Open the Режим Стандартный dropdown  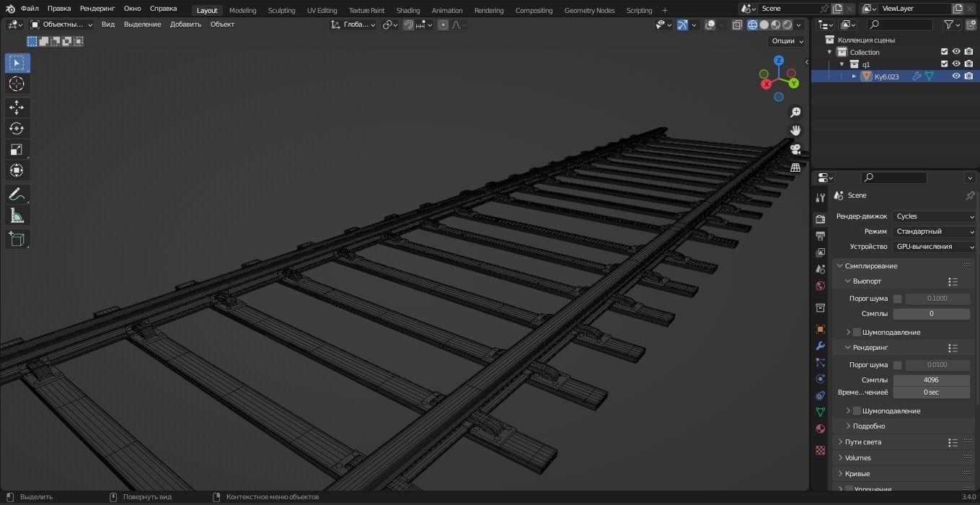click(x=934, y=232)
